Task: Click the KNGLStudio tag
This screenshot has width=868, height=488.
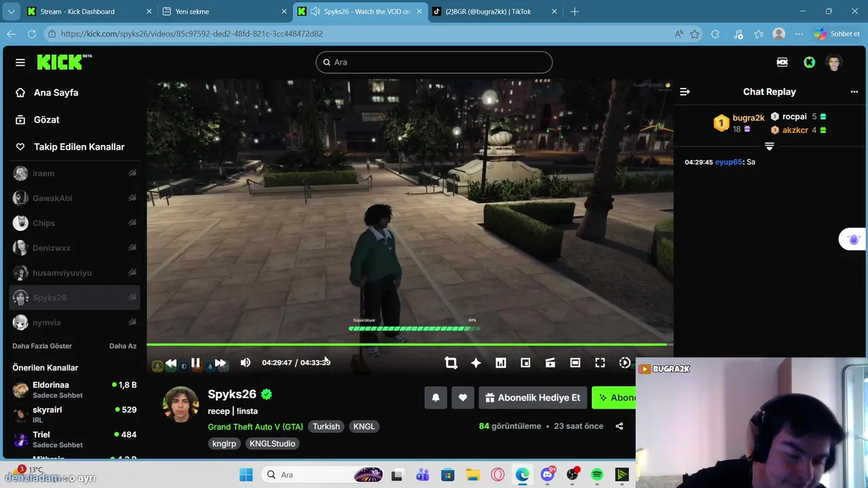Action: [272, 443]
